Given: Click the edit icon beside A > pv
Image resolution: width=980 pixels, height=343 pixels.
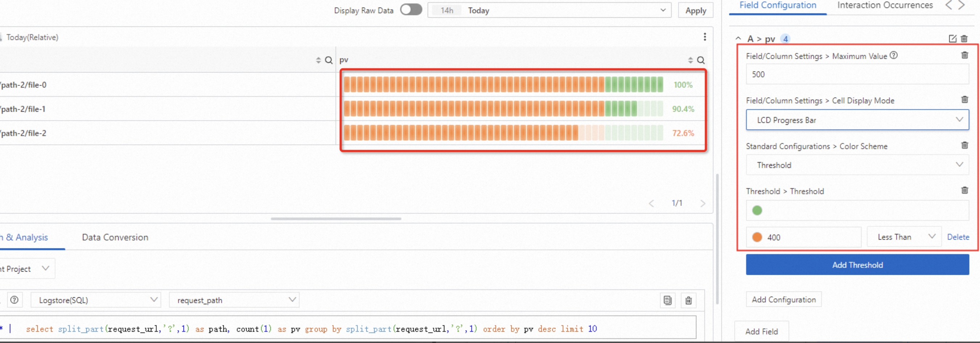Looking at the screenshot, I should click(x=952, y=38).
